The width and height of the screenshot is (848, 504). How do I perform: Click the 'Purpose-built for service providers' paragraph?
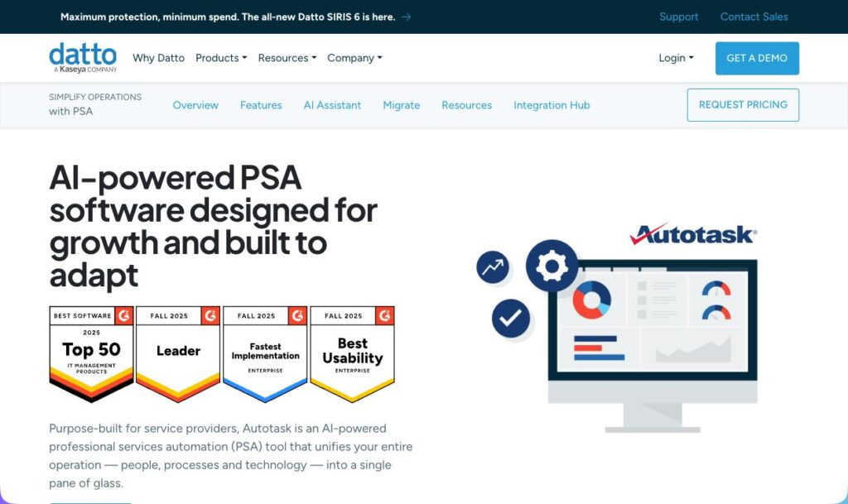point(230,455)
